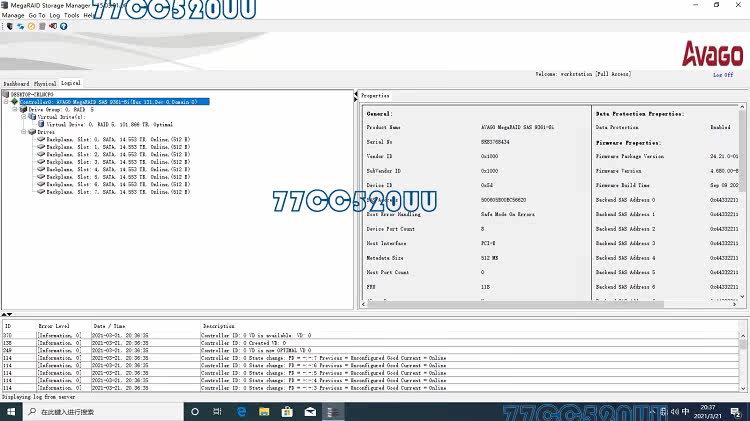Image resolution: width=750 pixels, height=421 pixels.
Task: Select Drive Group 0 RAID 5 row
Action: 61,110
